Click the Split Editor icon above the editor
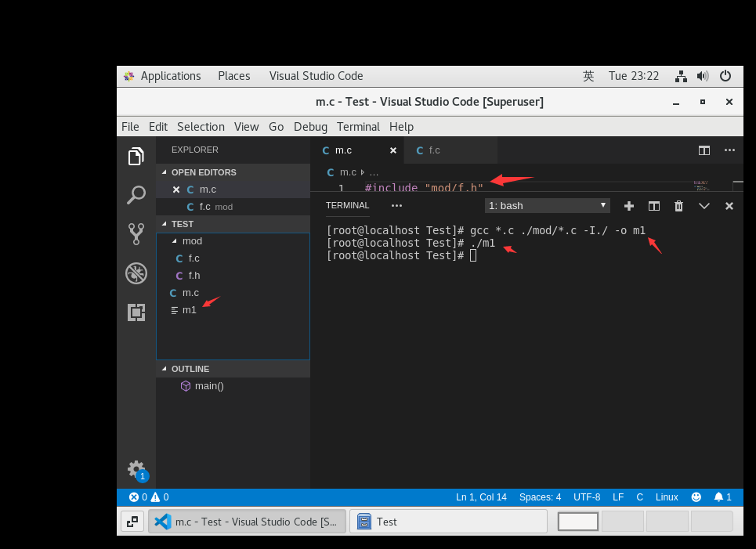 pos(704,150)
